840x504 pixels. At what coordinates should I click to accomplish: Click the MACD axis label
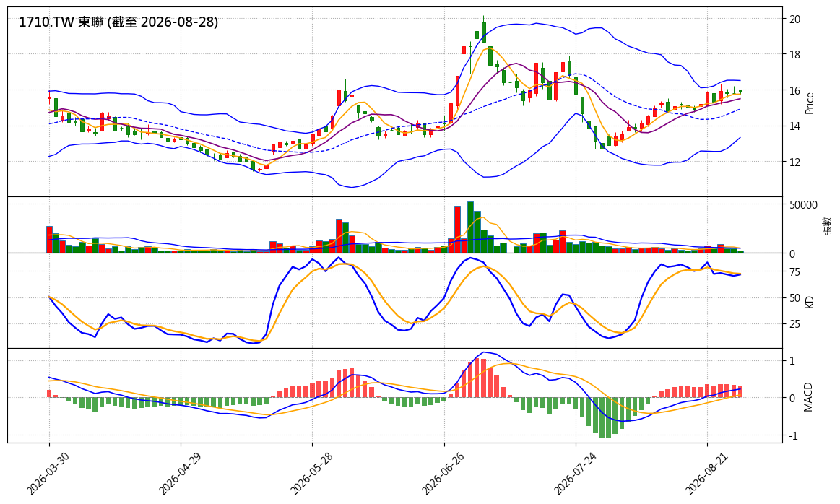tap(808, 397)
